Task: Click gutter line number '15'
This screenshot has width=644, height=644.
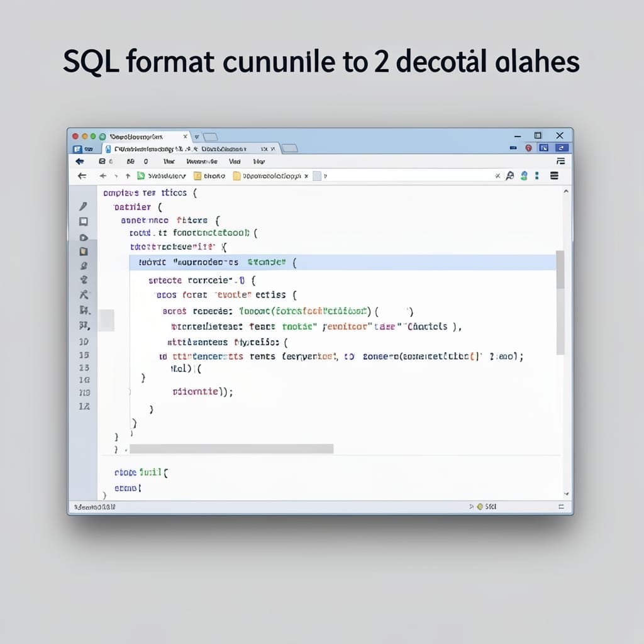Action: (84, 355)
